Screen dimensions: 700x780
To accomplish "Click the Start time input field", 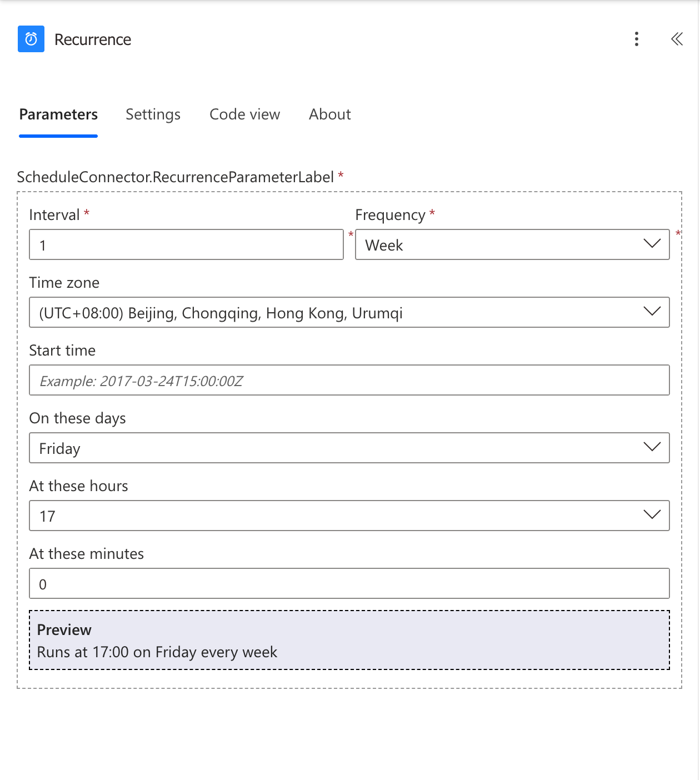I will click(x=349, y=380).
